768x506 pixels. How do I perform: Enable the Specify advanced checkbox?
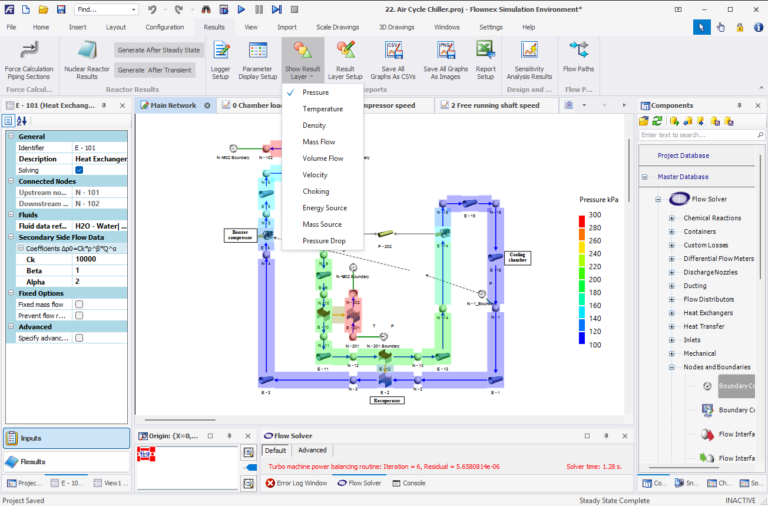tap(79, 338)
